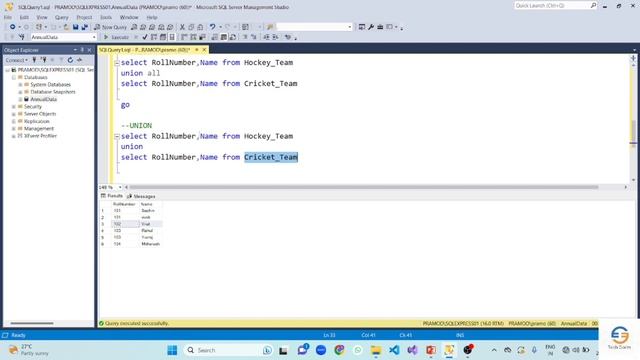Open Visual Studio Code from taskbar
The width and height of the screenshot is (640, 360).
(x=394, y=350)
